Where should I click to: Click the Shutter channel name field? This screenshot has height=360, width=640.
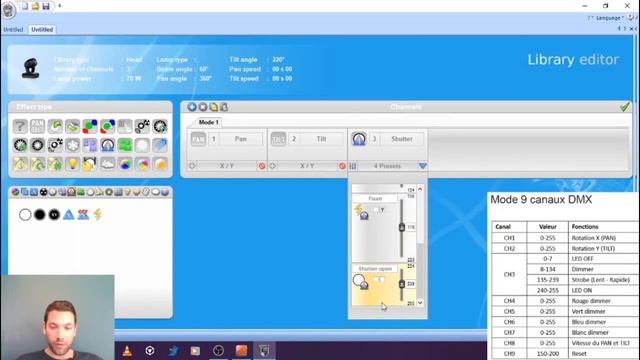pos(402,139)
